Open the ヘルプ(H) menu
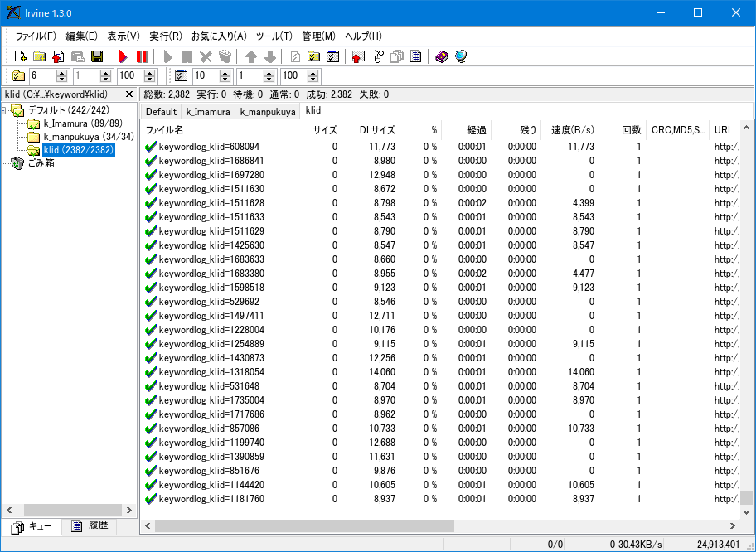The height and width of the screenshot is (552, 756). tap(363, 36)
